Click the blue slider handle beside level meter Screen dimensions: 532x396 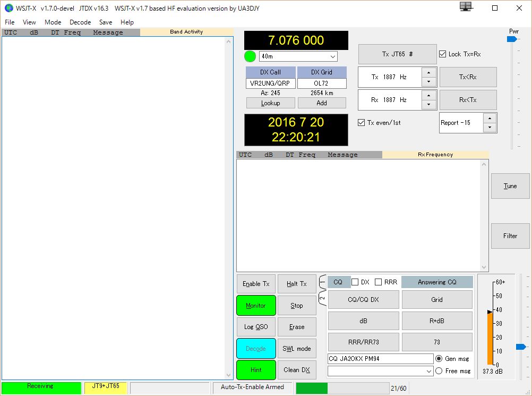coord(521,347)
